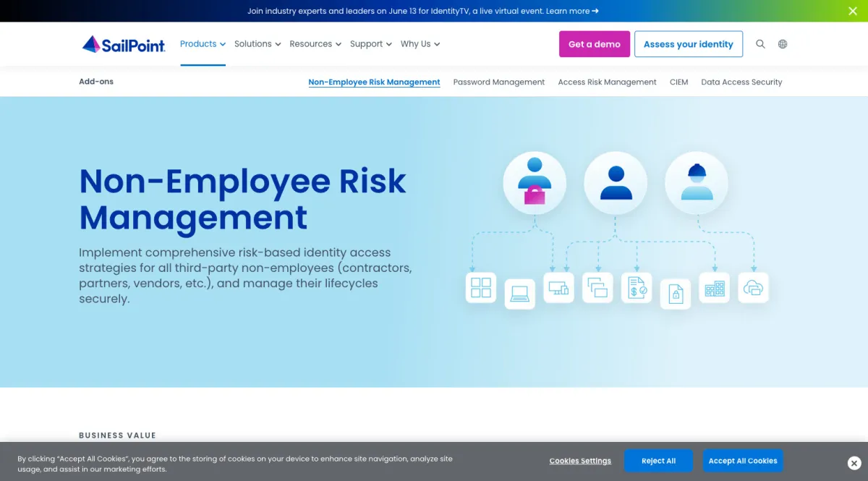Click the Get a demo button
The height and width of the screenshot is (481, 868).
click(x=595, y=44)
